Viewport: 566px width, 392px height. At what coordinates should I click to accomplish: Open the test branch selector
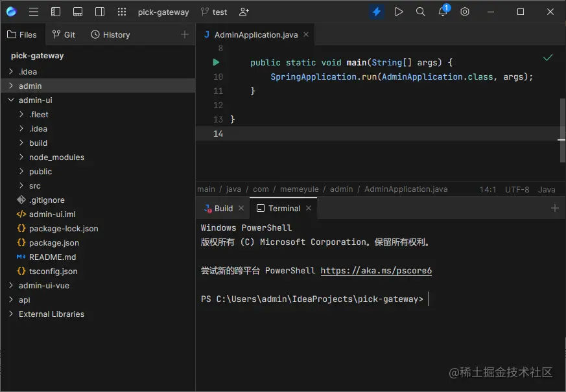pos(214,12)
